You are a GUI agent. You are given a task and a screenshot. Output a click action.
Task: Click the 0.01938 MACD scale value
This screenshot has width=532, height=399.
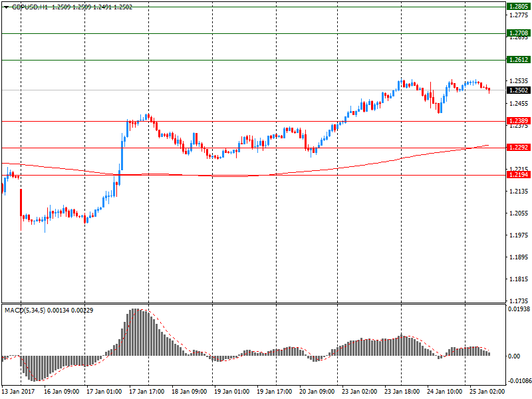(519, 309)
